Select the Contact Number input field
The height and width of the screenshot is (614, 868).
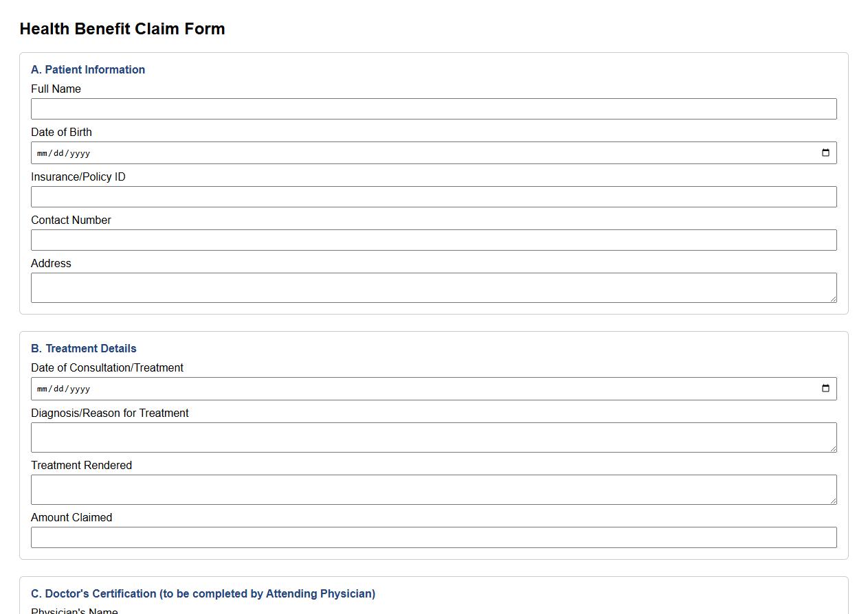pos(433,240)
